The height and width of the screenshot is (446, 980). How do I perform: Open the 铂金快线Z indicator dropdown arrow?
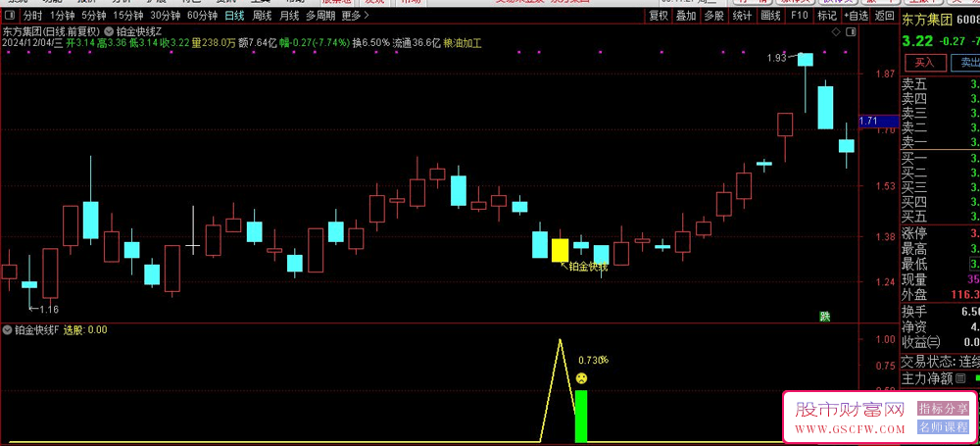tap(110, 30)
